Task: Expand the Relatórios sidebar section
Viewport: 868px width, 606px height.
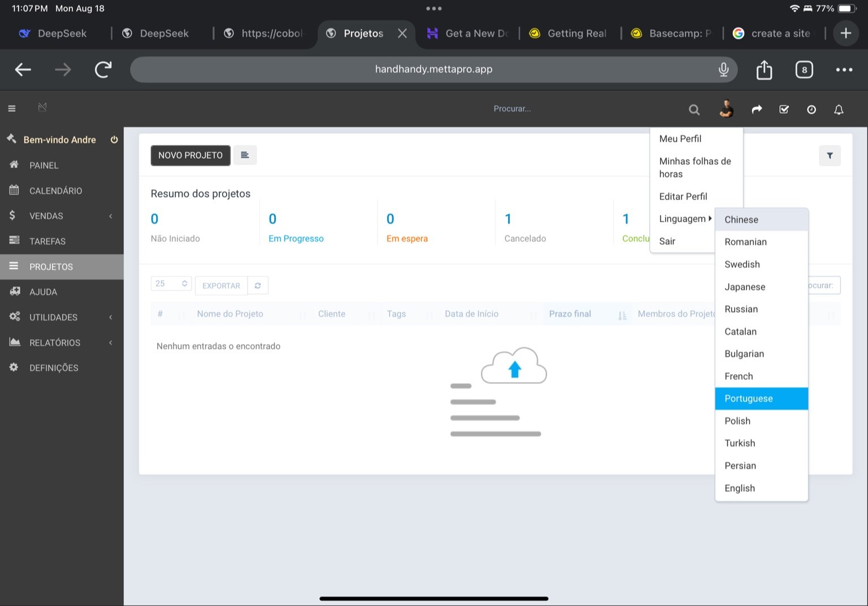Action: point(54,343)
